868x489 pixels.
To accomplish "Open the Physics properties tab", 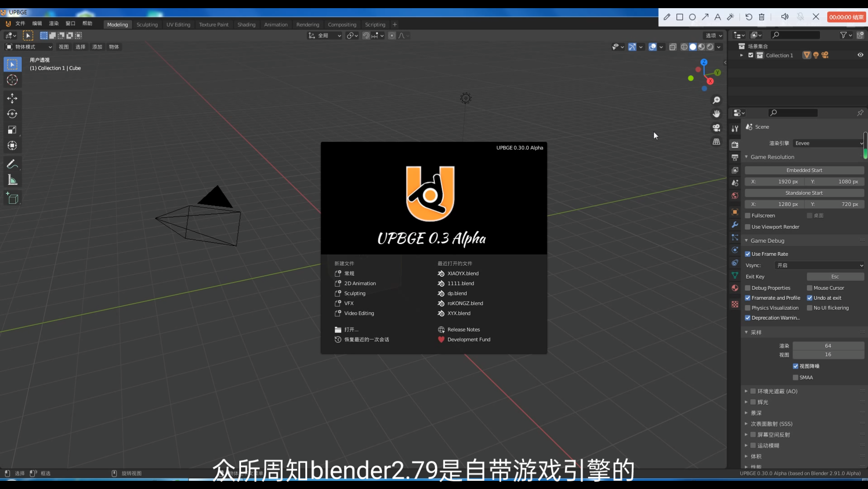I will click(734, 250).
